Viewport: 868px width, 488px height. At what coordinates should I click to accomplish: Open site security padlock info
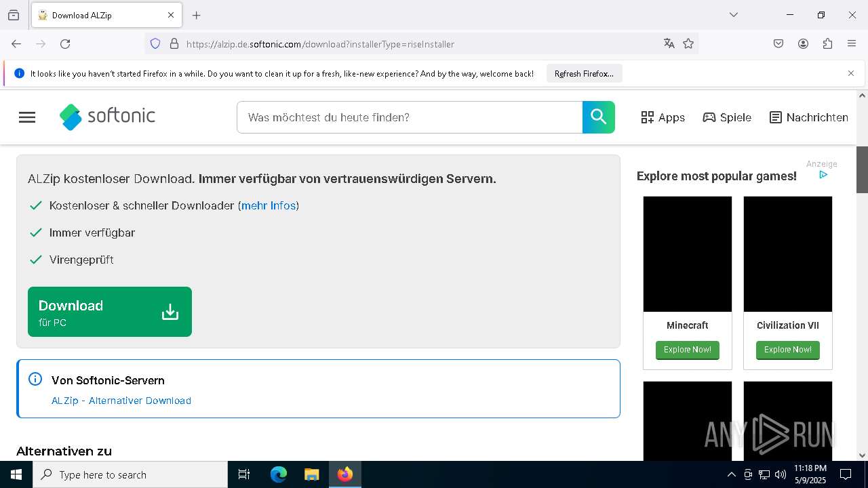coord(174,44)
